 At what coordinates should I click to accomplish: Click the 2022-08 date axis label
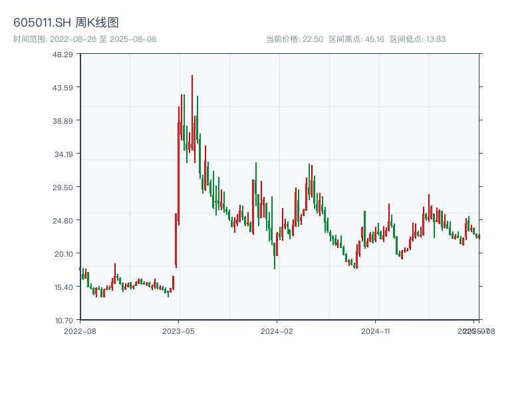click(x=80, y=331)
